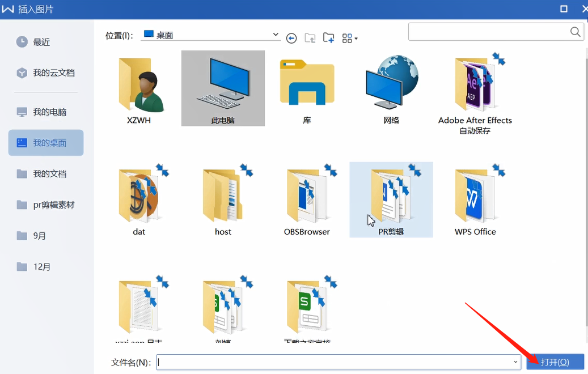Click the back navigation arrow icon
The height and width of the screenshot is (374, 588).
click(291, 38)
